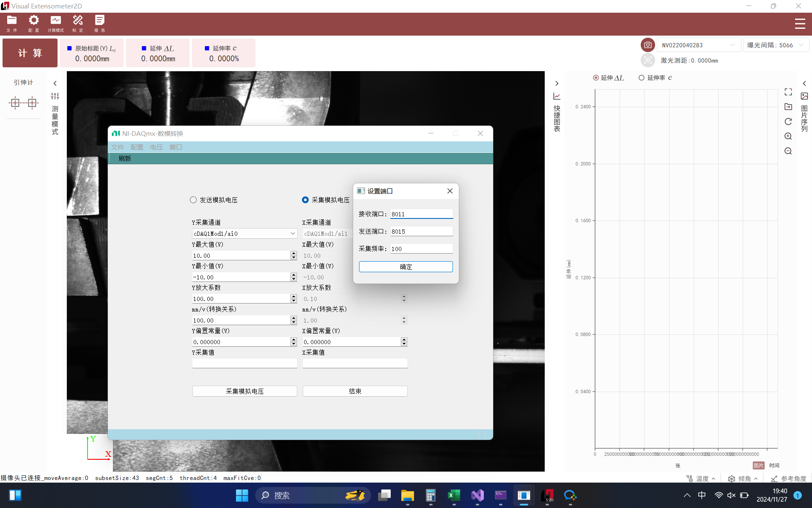The image size is (812, 508).
Task: Open the 窗口 menu in the NI-DAQmx dialog
Action: (x=176, y=147)
